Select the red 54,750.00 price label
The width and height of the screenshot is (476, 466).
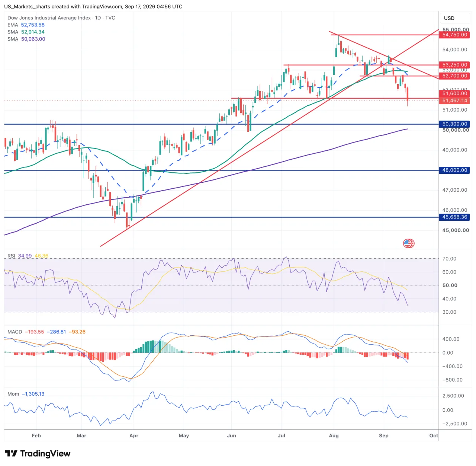(x=454, y=35)
